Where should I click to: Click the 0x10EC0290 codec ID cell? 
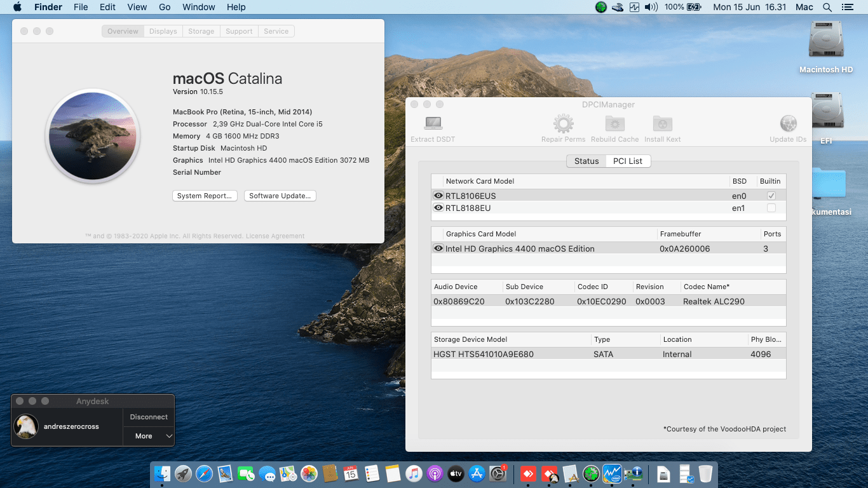pyautogui.click(x=602, y=301)
